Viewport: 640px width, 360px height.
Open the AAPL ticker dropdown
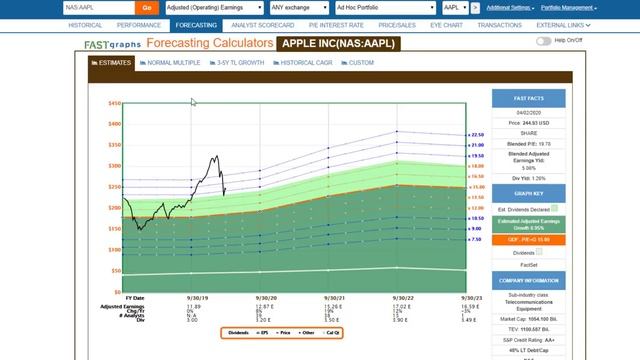click(x=455, y=8)
